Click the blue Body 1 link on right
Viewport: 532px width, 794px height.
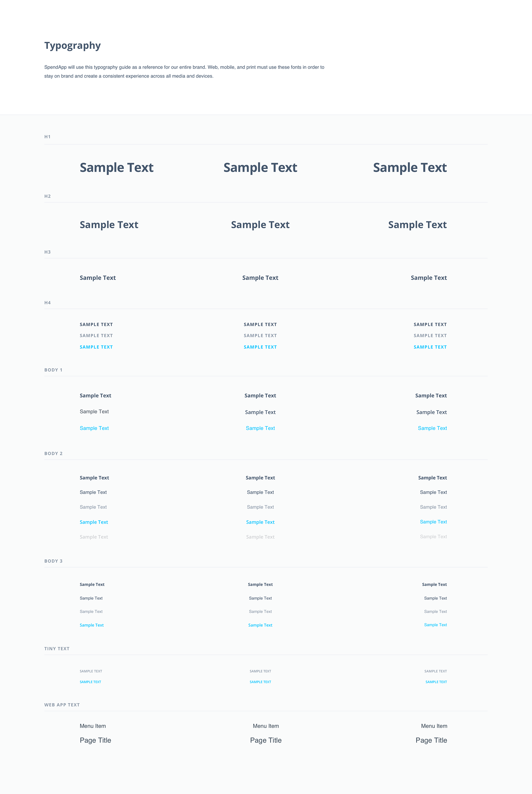pyautogui.click(x=432, y=428)
